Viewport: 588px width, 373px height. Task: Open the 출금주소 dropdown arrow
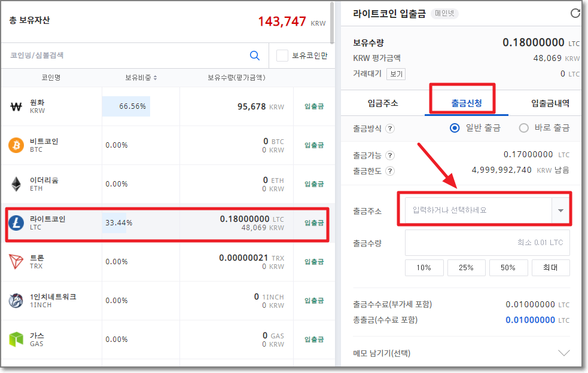click(560, 210)
